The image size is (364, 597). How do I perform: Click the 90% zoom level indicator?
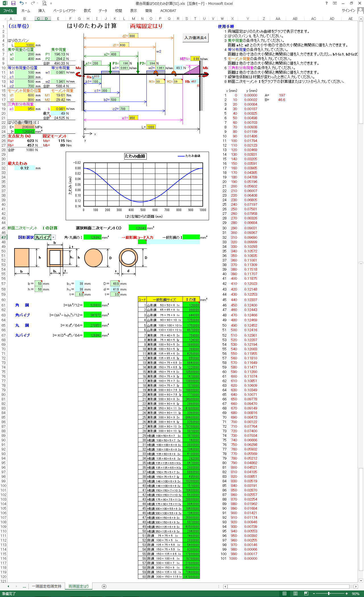click(355, 594)
